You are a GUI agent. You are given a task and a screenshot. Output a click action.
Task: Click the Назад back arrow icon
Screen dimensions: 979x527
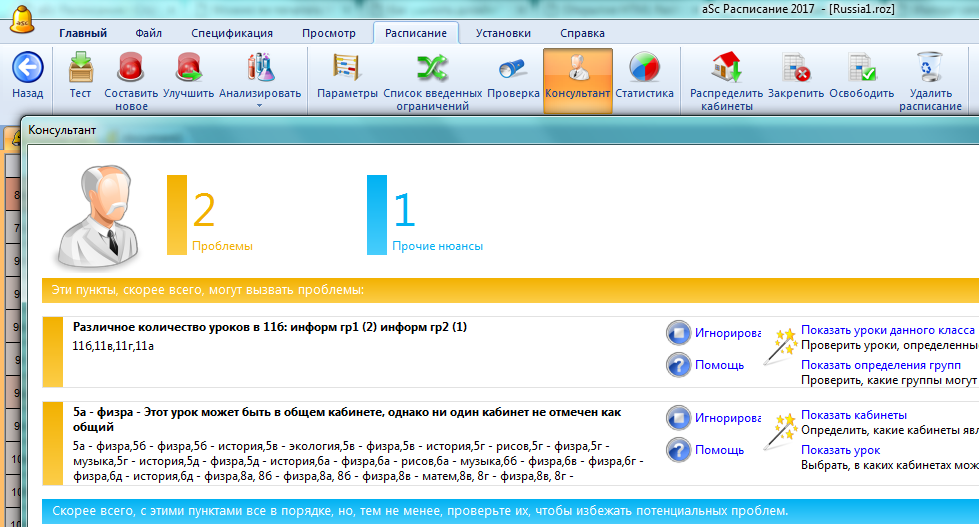tap(27, 69)
